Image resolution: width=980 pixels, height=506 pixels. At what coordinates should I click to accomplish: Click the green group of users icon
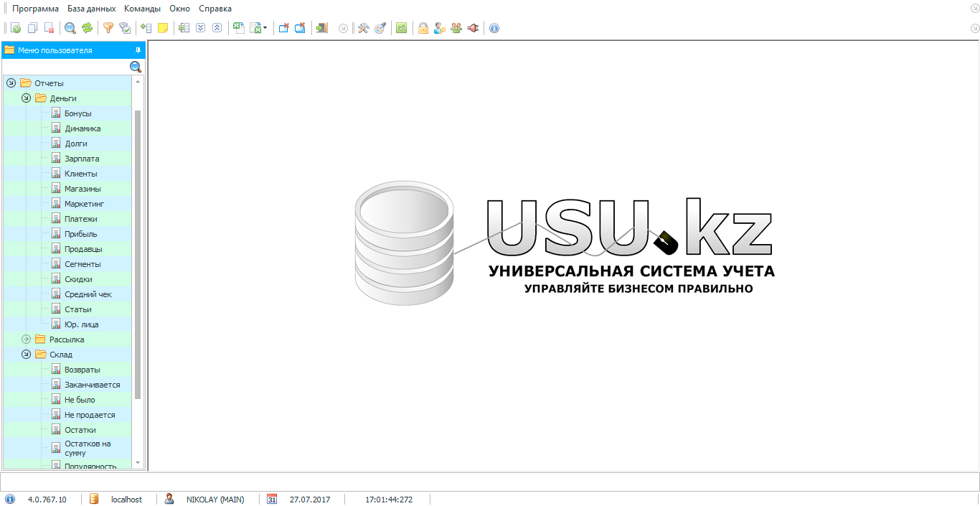(x=456, y=28)
